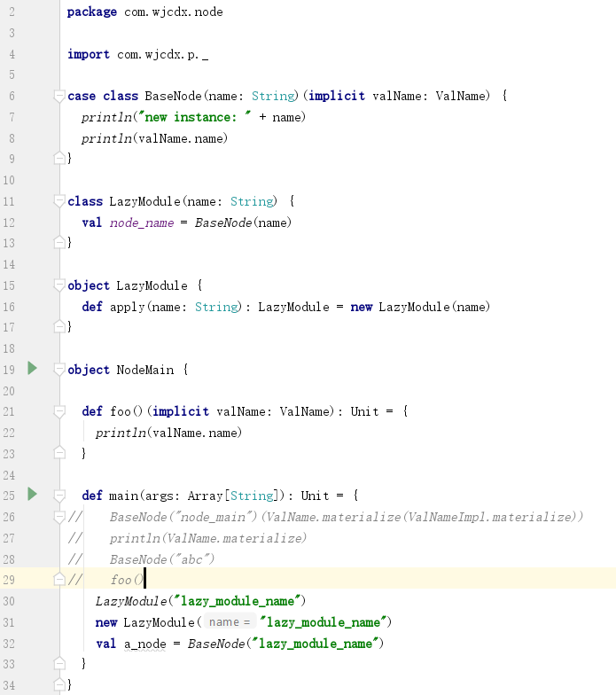Click package name com.wjcdx.node
The width and height of the screenshot is (616, 695).
[x=174, y=12]
